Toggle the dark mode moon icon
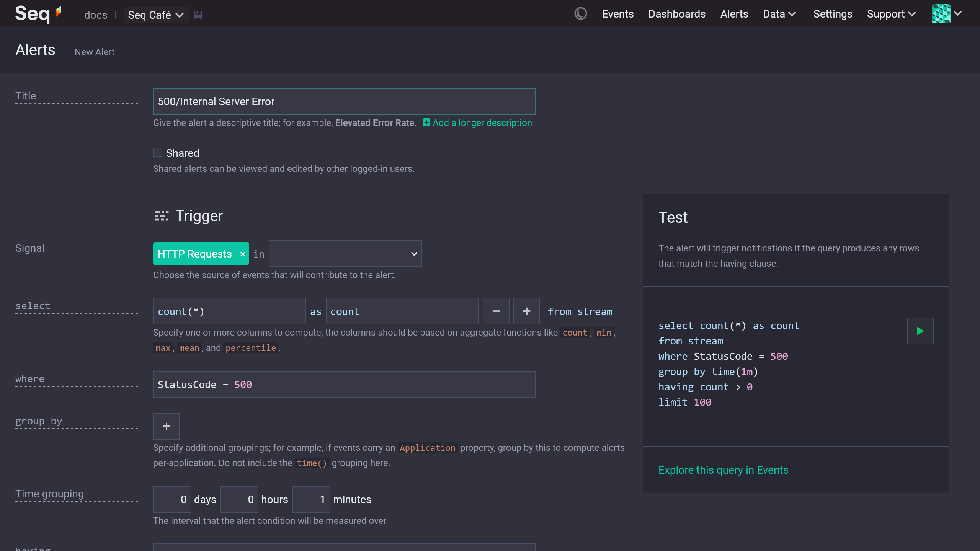The width and height of the screenshot is (980, 551). [x=580, y=14]
